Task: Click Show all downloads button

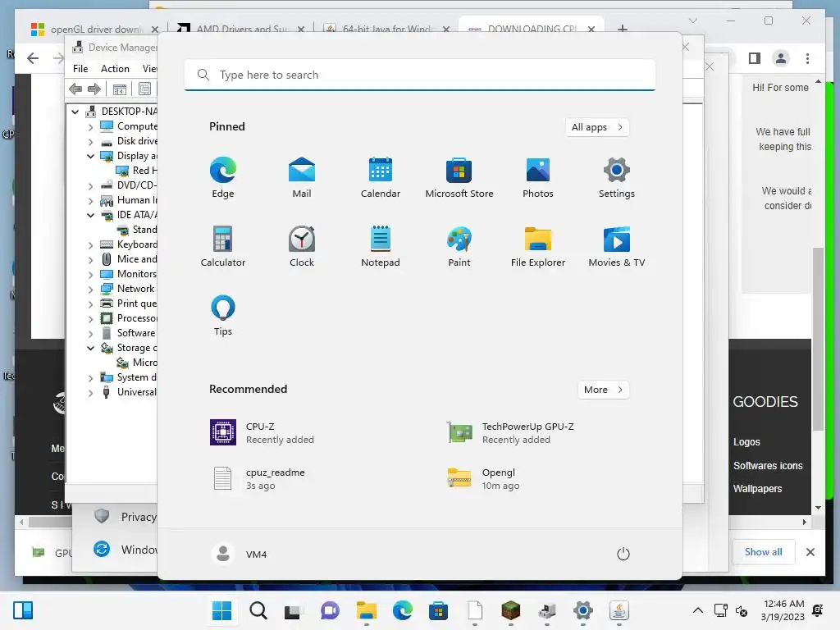Action: point(763,552)
